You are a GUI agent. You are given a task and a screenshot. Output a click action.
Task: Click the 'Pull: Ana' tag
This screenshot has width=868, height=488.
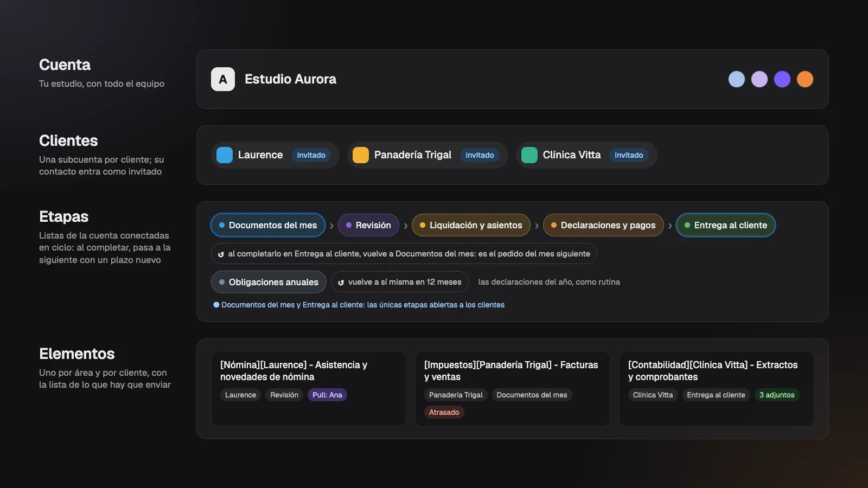(327, 395)
